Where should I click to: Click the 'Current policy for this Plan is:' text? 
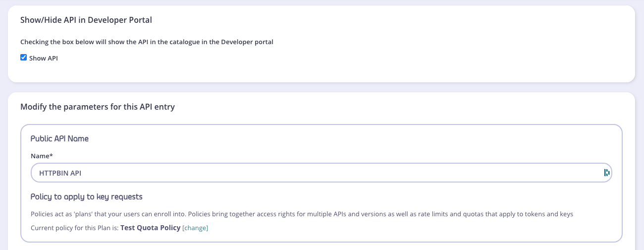(x=74, y=228)
